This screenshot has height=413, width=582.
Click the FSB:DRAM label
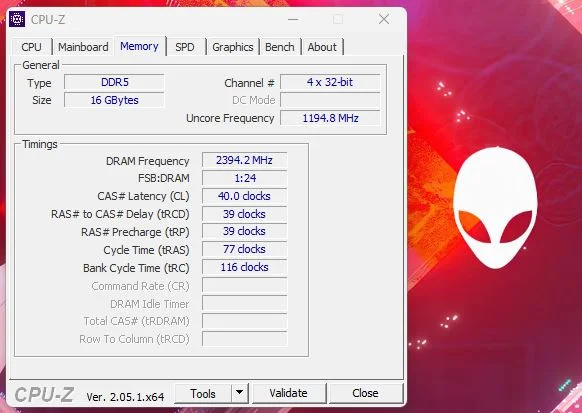pos(164,178)
